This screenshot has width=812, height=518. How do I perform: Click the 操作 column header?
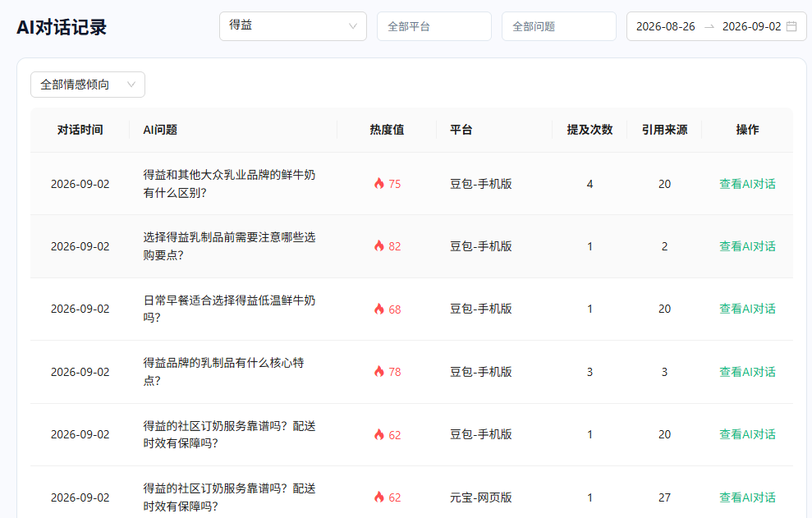point(747,130)
